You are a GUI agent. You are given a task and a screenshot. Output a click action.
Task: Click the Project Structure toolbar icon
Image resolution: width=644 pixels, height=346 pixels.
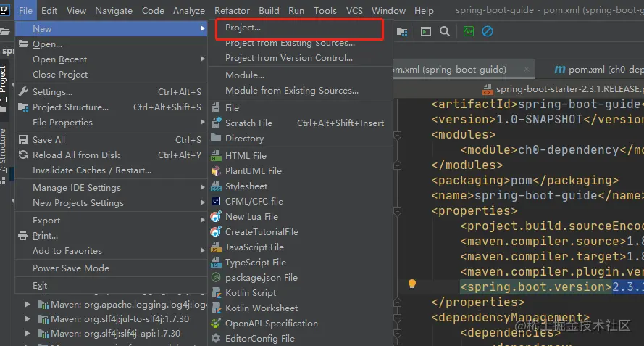coord(402,32)
